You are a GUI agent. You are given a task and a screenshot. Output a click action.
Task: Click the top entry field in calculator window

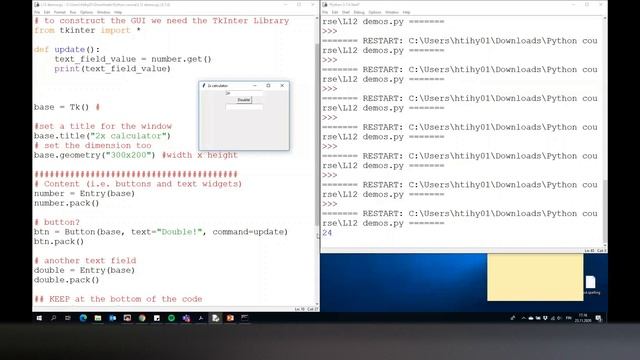(x=244, y=93)
